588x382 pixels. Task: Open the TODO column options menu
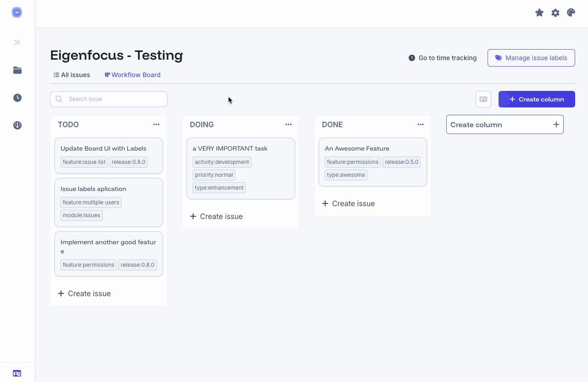coord(156,124)
